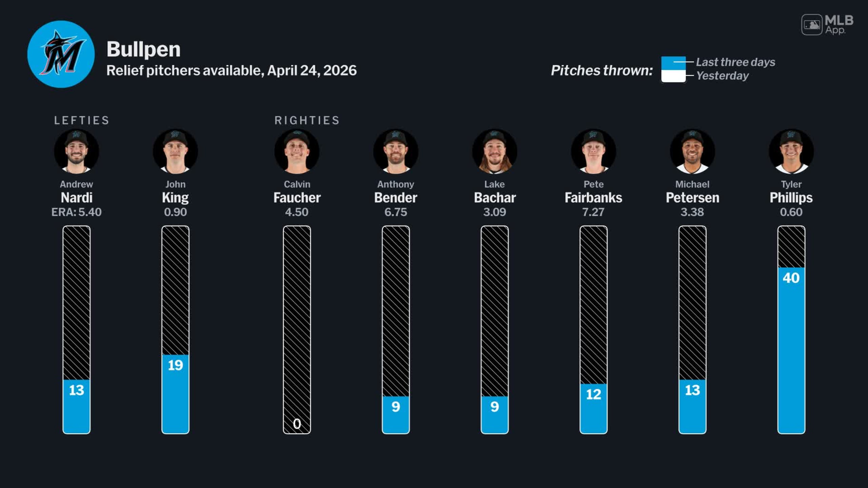Click Calvin Faucher's headshot

[297, 151]
